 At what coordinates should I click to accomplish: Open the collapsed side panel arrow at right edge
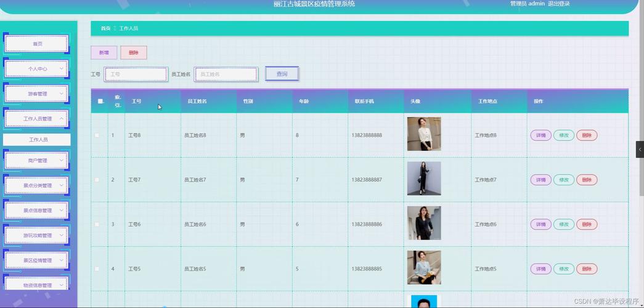640,149
